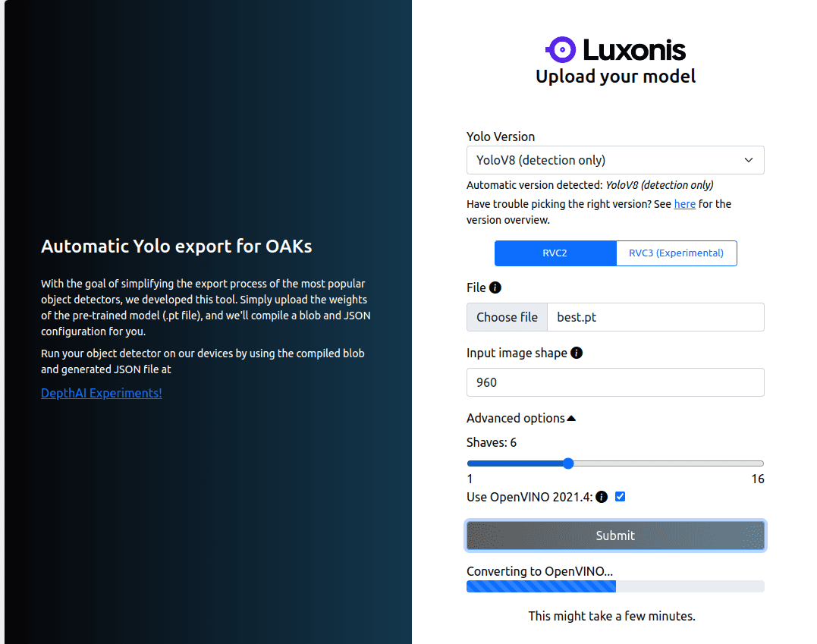Click the Submit button
This screenshot has width=817, height=644.
click(x=615, y=535)
